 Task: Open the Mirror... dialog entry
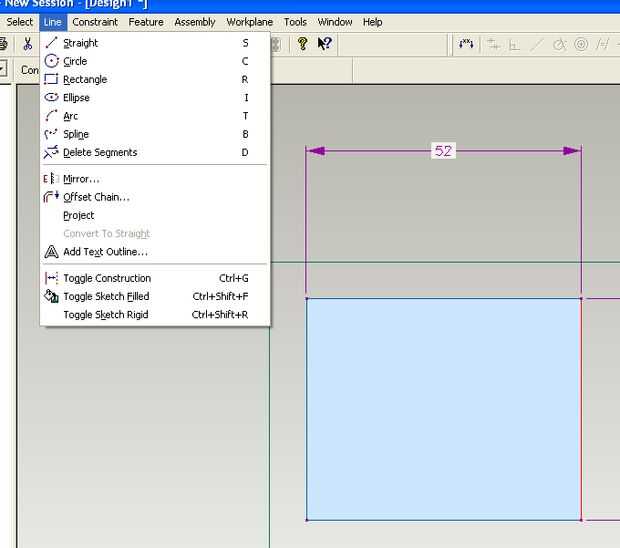(x=155, y=179)
